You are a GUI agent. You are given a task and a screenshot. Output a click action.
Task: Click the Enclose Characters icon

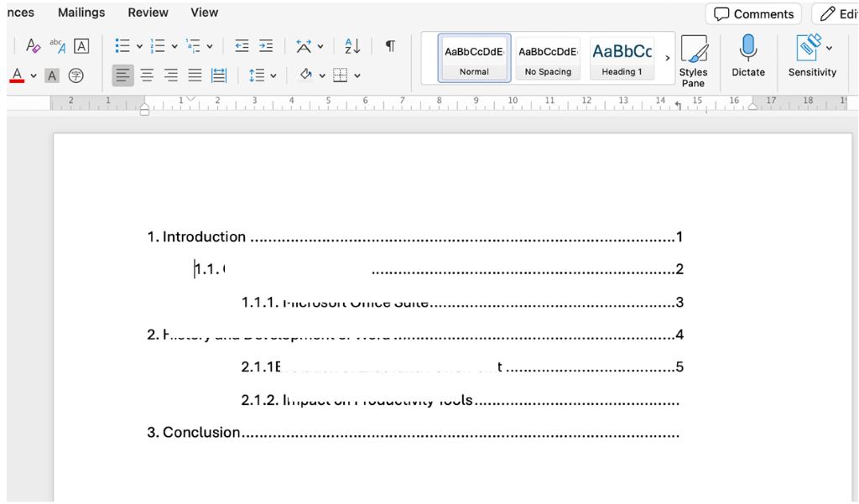76,75
